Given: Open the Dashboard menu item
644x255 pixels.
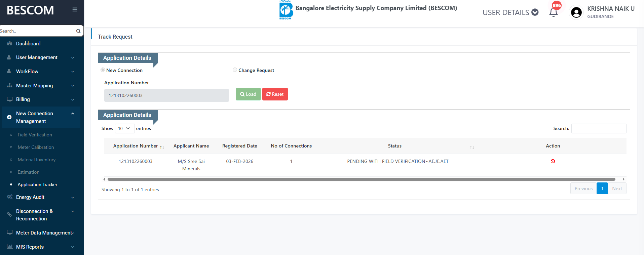Looking at the screenshot, I should coord(28,44).
